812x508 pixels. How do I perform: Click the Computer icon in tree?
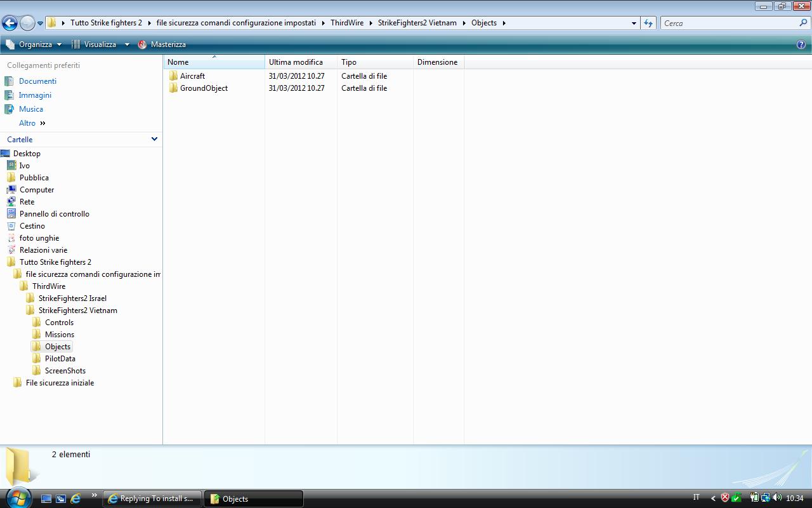[x=11, y=190]
